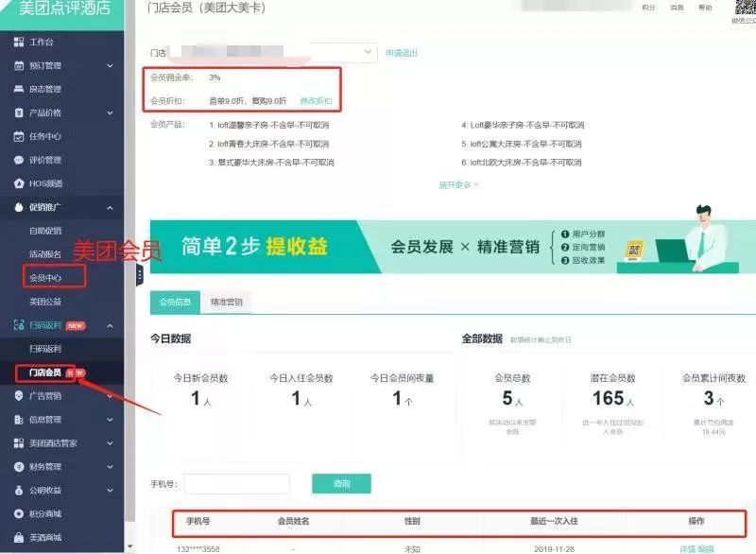The width and height of the screenshot is (756, 554).
Task: Click product text 'Loft豪华亲子房-不含早-不可取消'
Action: [527, 126]
